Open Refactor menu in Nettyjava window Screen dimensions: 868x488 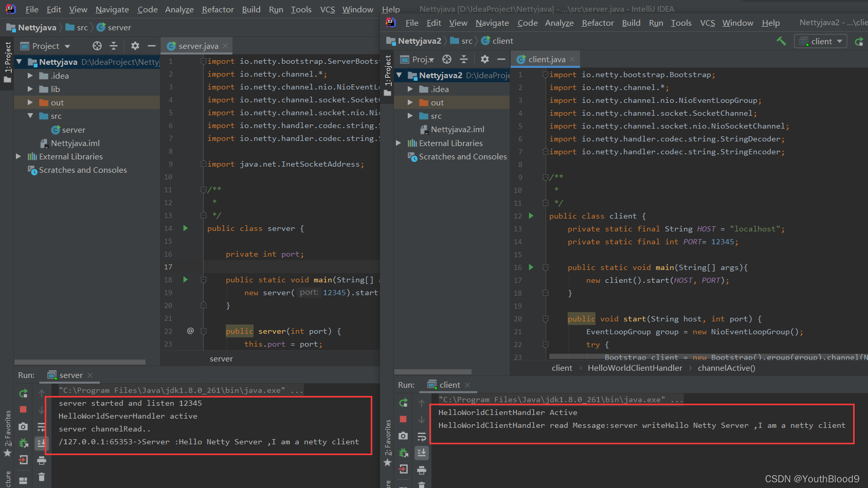[x=218, y=9]
